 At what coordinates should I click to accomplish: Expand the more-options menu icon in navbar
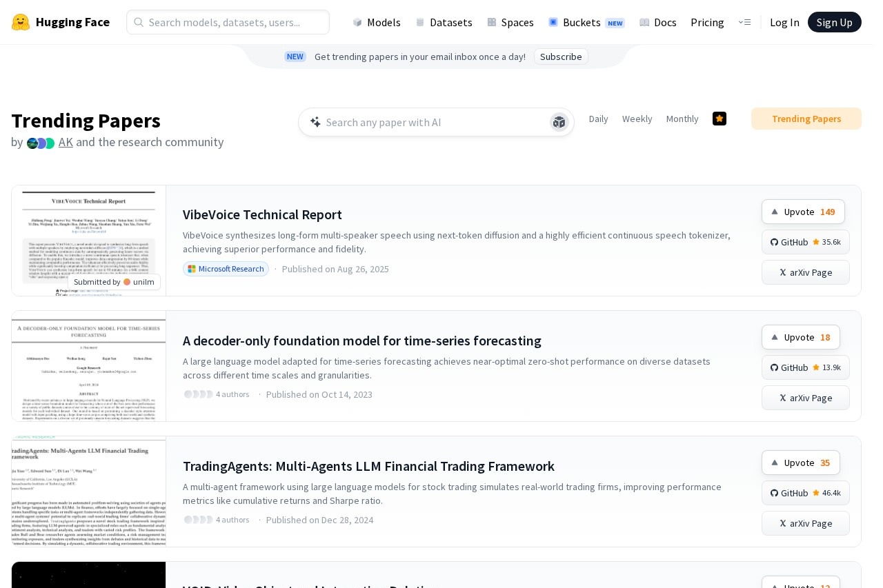(744, 22)
